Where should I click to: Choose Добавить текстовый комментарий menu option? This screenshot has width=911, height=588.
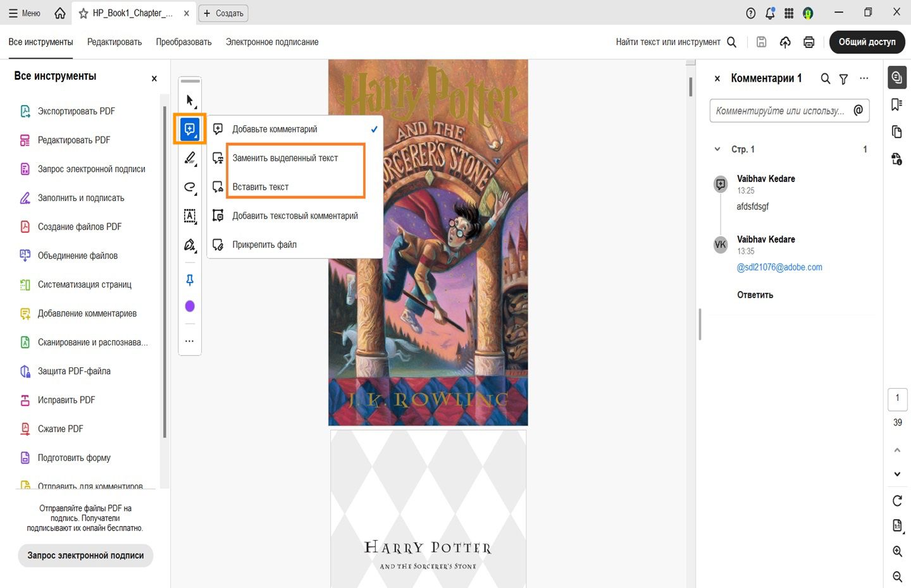coord(295,216)
